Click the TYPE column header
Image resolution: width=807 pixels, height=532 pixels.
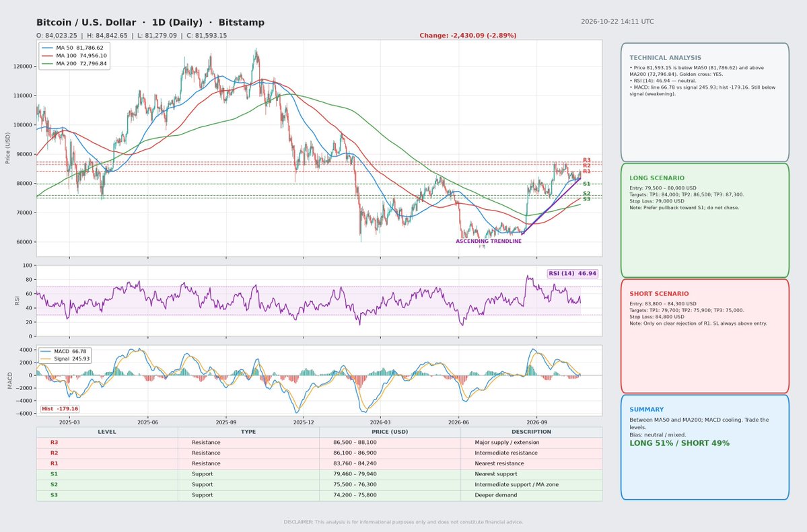click(x=248, y=432)
